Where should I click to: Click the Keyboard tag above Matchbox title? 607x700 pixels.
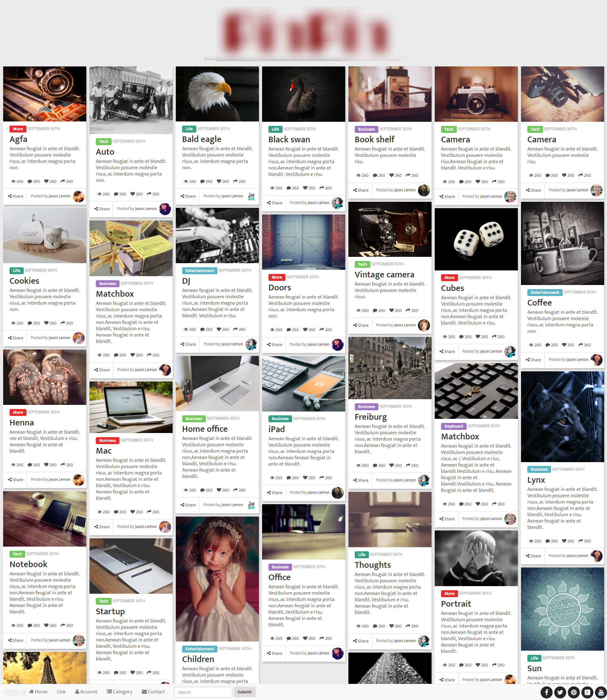pos(454,426)
